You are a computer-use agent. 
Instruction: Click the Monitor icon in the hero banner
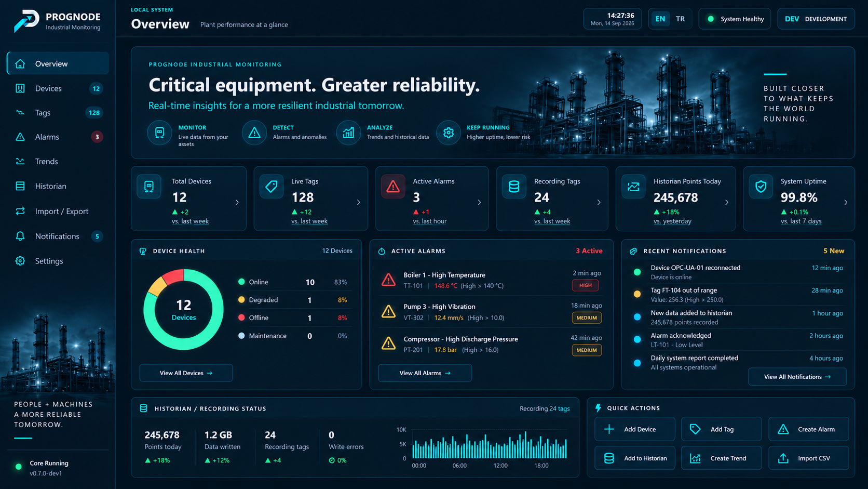159,133
